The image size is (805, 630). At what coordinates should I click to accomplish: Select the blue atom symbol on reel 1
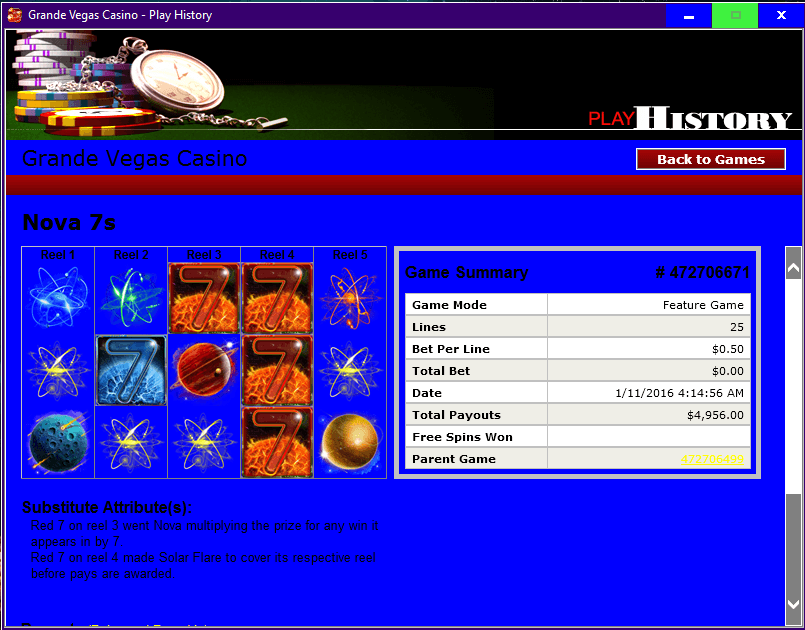click(x=59, y=297)
